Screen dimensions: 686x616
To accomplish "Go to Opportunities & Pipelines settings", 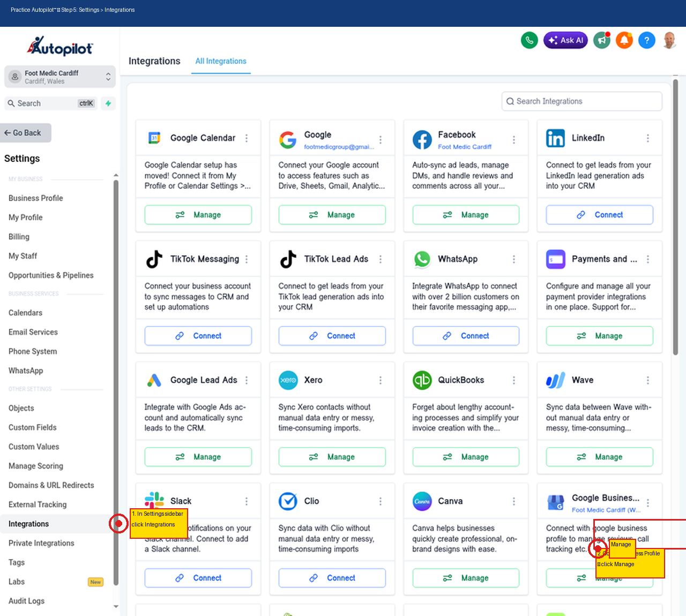I will click(x=51, y=276).
